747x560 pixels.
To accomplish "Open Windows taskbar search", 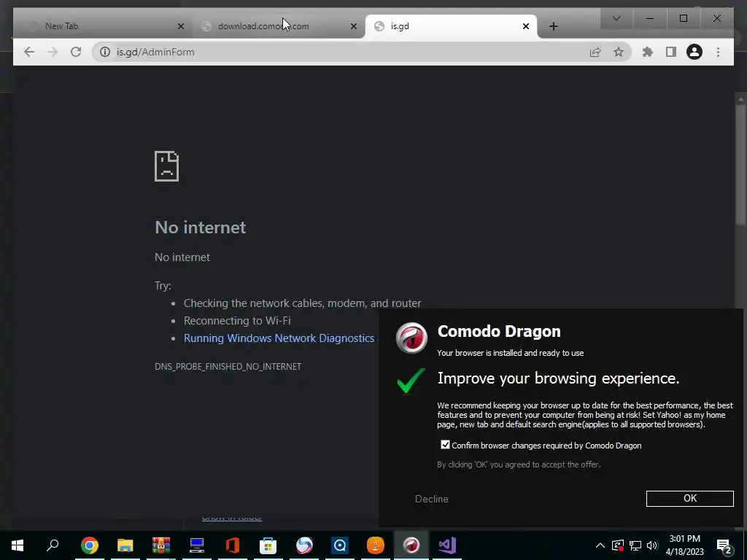I will click(53, 545).
